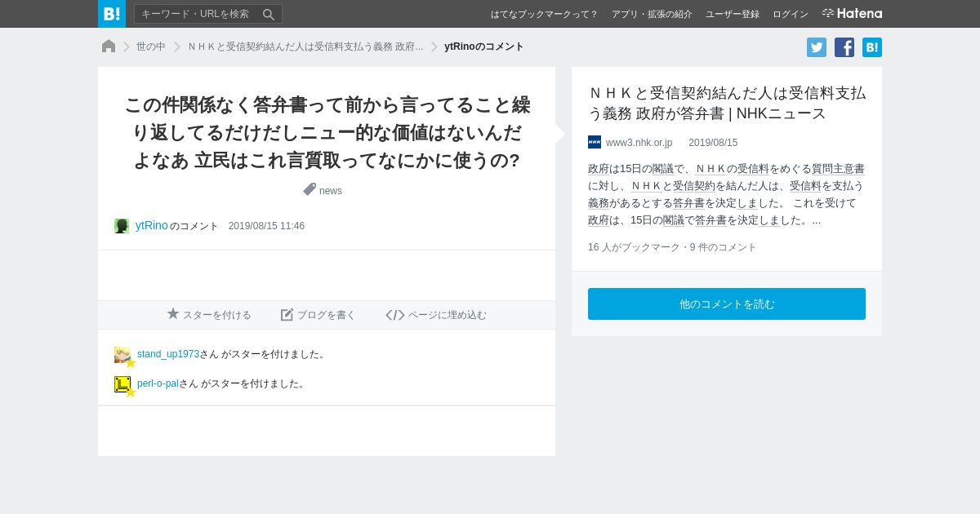980x514 pixels.
Task: Open 世の中 breadcrumb category
Action: tap(151, 47)
